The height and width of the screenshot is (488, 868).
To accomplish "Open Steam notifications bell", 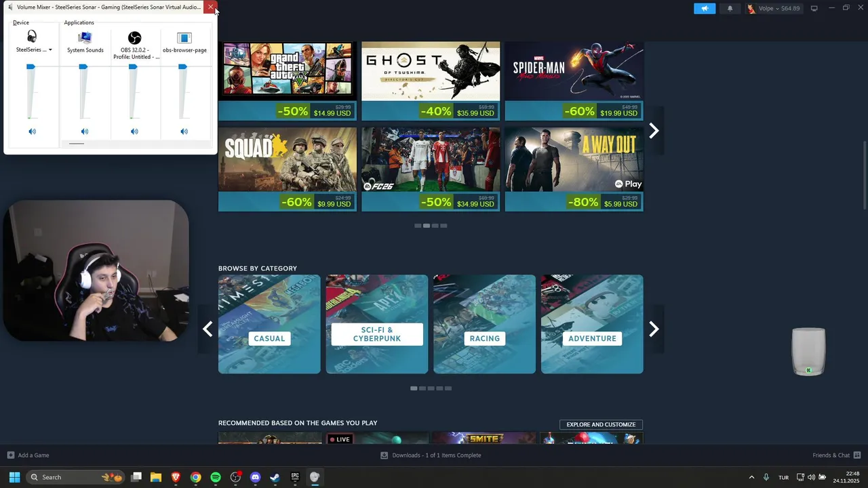I will 730,8.
